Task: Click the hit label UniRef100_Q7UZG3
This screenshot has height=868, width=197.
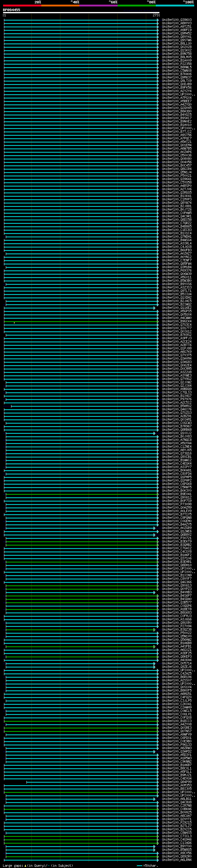Action: [x=177, y=413]
